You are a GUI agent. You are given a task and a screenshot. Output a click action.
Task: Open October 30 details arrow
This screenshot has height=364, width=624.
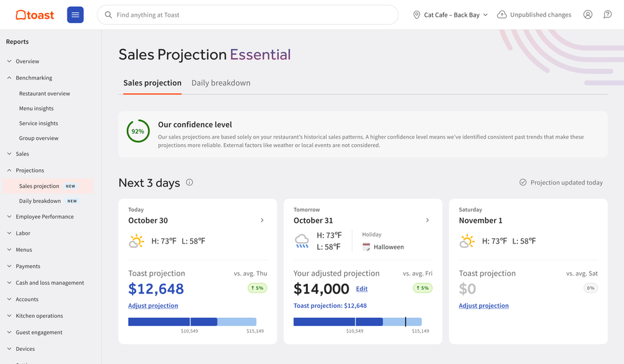pyautogui.click(x=262, y=220)
